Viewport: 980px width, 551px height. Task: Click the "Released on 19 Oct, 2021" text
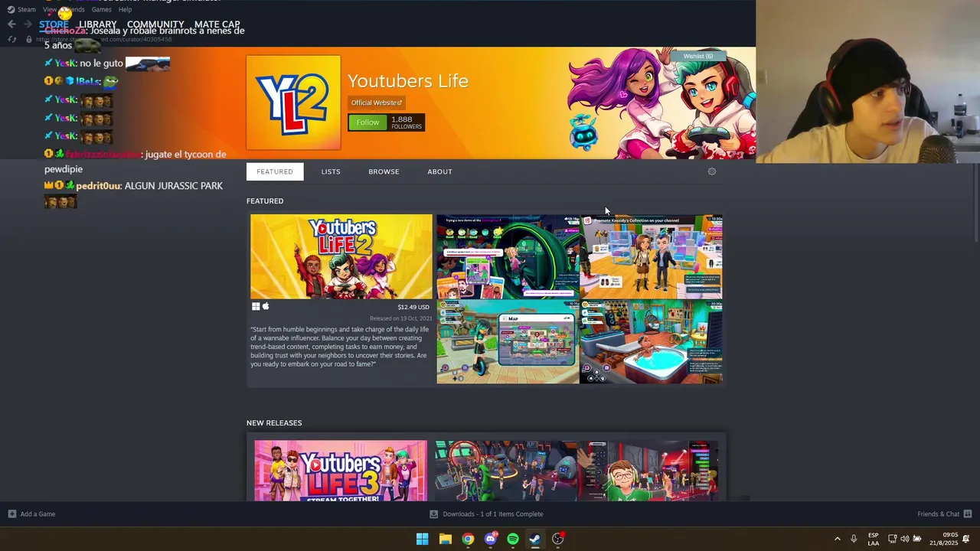(x=401, y=318)
